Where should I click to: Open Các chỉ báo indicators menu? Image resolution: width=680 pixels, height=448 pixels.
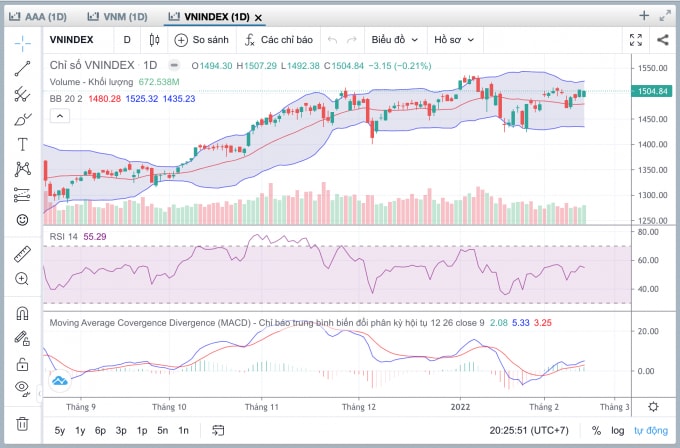click(x=279, y=40)
